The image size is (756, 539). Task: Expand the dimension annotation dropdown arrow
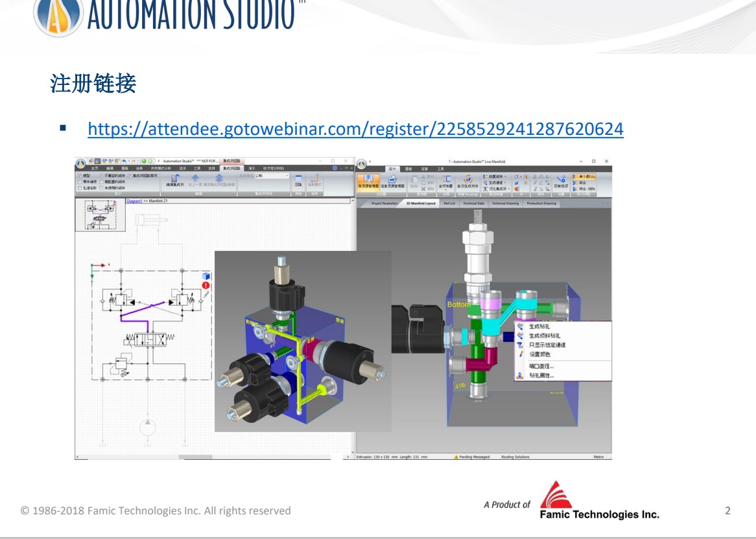coord(447,189)
